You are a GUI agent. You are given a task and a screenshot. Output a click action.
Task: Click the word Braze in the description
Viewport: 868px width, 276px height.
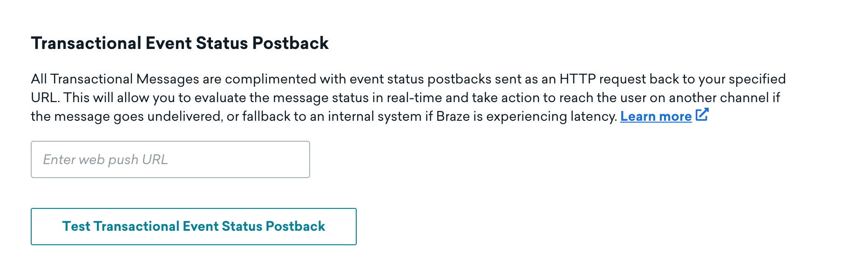[453, 117]
